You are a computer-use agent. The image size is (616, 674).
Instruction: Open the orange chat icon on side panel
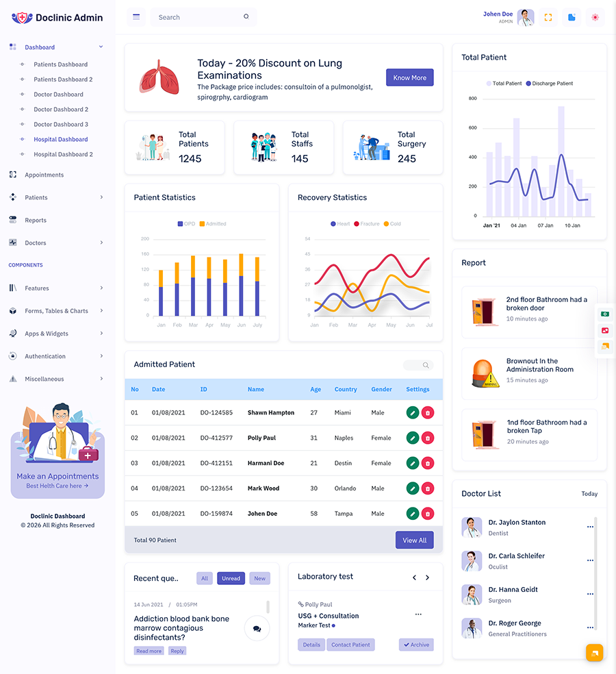pos(605,346)
